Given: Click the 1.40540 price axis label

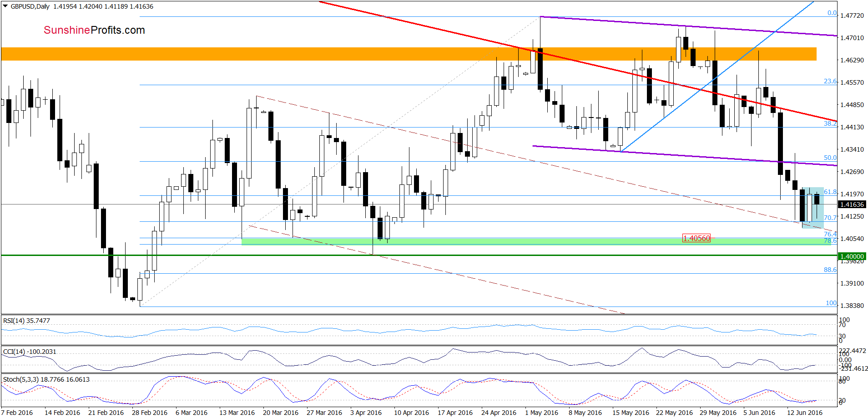Looking at the screenshot, I should pyautogui.click(x=852, y=239).
